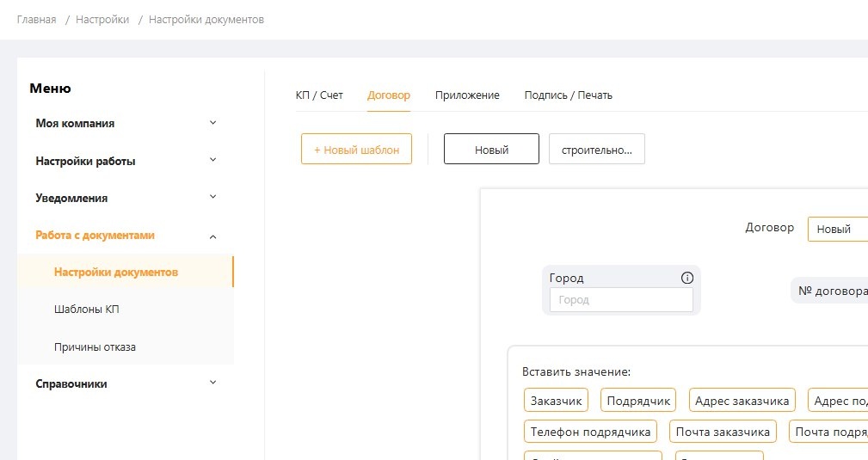Create a new template with + Новый шаблон
The image size is (868, 460).
(356, 149)
